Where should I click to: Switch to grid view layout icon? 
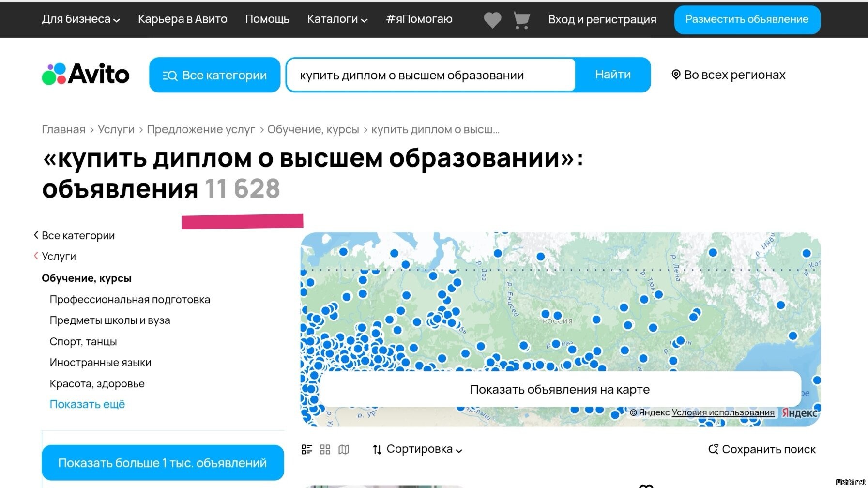tap(325, 449)
